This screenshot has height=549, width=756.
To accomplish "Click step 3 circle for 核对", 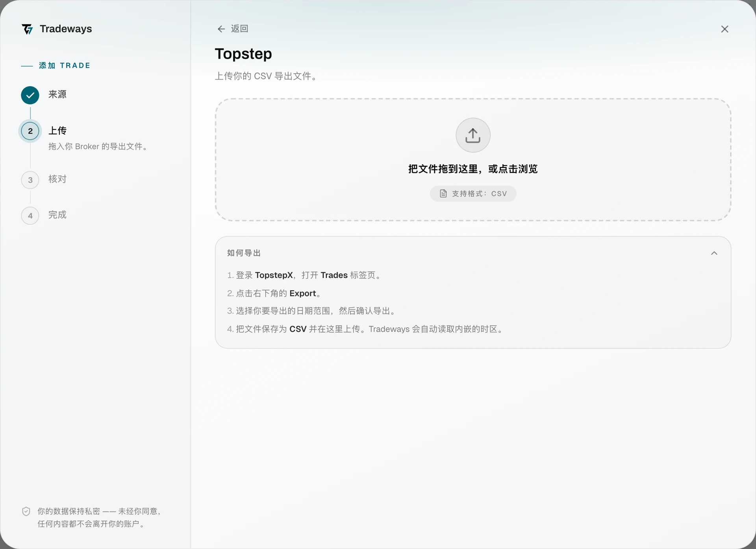I will [x=30, y=180].
